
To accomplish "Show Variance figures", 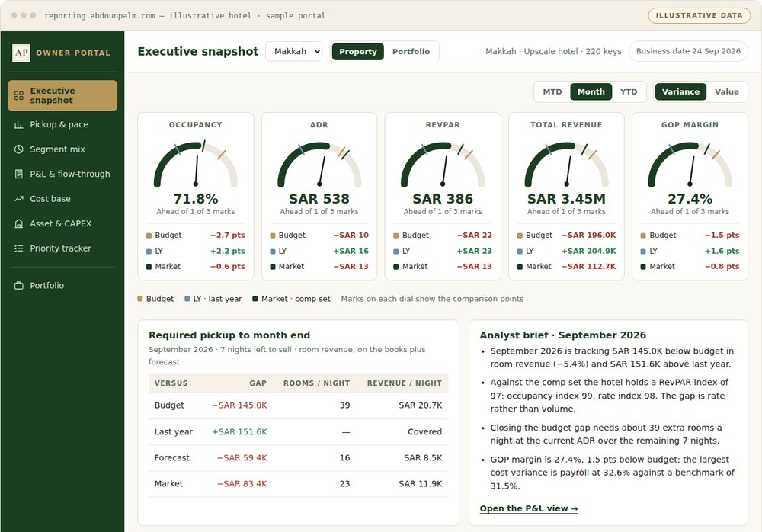I will click(x=680, y=92).
